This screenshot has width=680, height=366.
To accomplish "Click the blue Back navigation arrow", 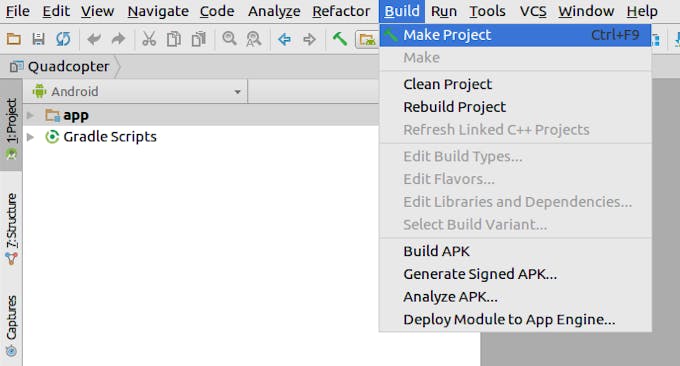I will pyautogui.click(x=284, y=39).
